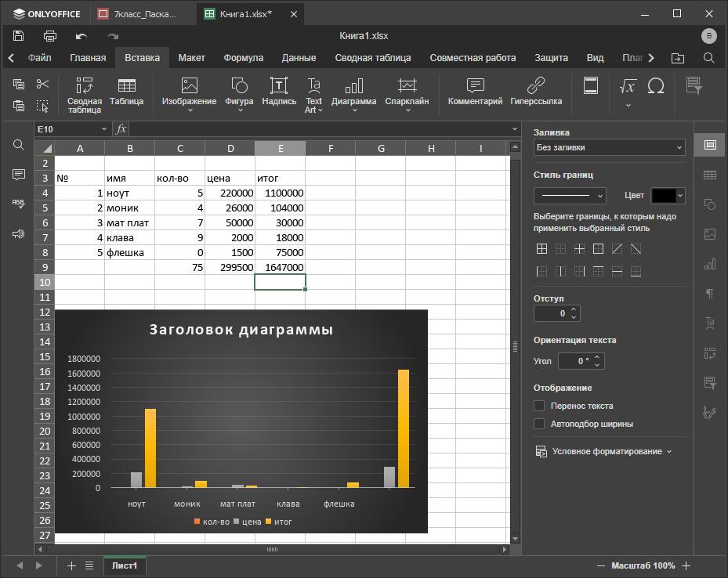Screen dimensions: 728x578
Task: Open the search icon in left sidebar
Action: point(19,145)
